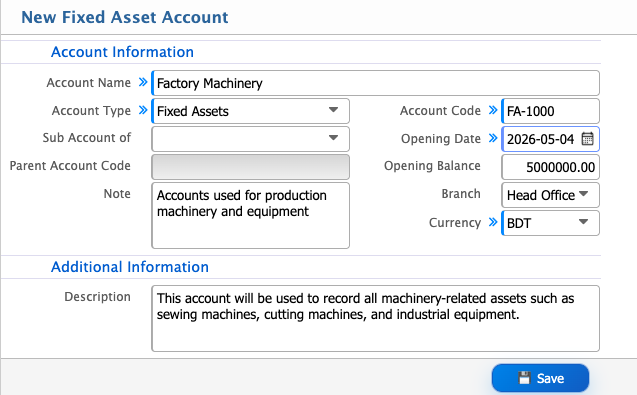
Task: Click the Branch label
Action: pyautogui.click(x=461, y=194)
